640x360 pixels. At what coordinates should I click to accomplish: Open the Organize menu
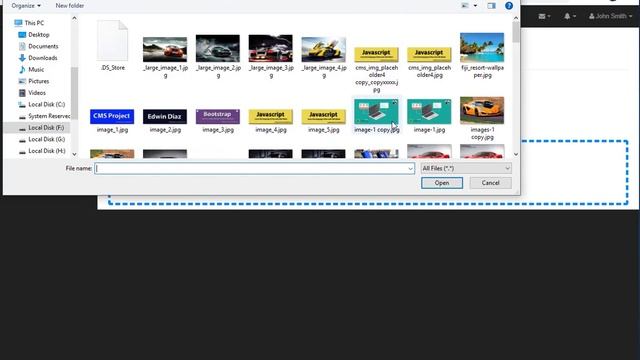coord(26,6)
